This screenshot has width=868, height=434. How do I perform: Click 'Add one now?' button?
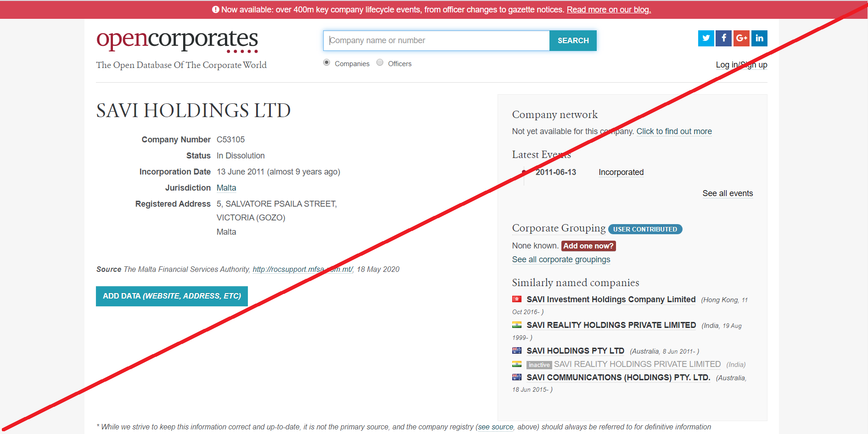click(588, 246)
